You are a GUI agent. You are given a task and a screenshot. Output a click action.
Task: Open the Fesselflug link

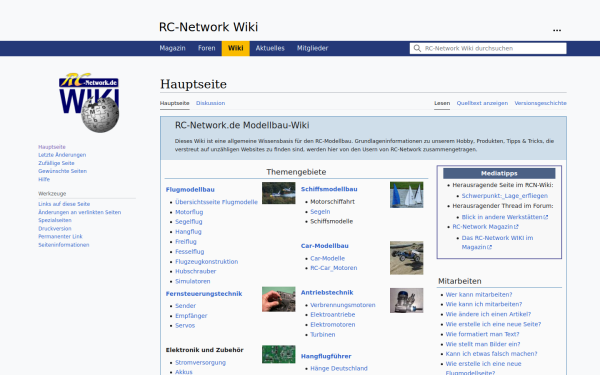(x=190, y=251)
